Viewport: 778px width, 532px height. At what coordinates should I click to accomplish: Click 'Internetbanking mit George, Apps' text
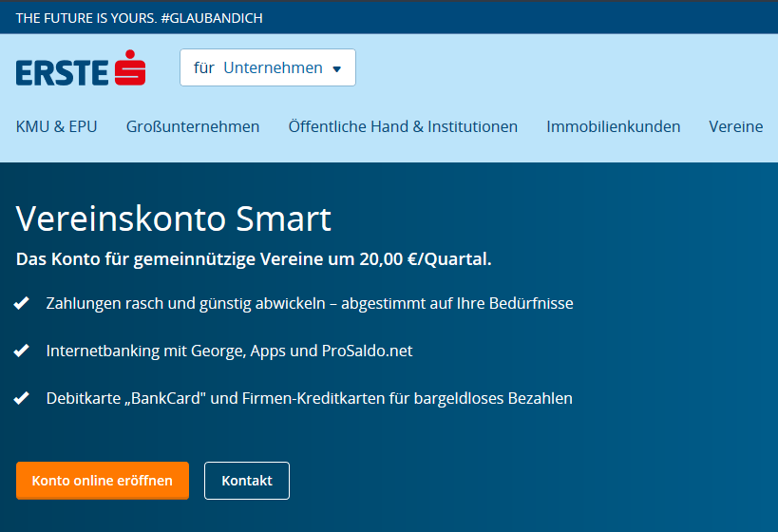pos(165,351)
